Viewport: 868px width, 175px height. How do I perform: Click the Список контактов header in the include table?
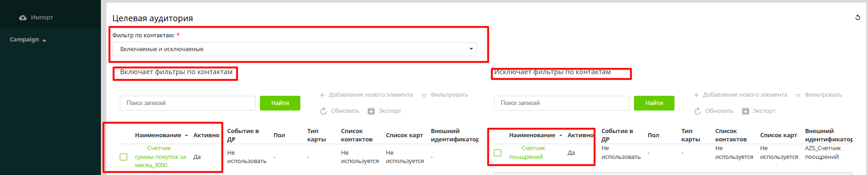[x=357, y=135]
